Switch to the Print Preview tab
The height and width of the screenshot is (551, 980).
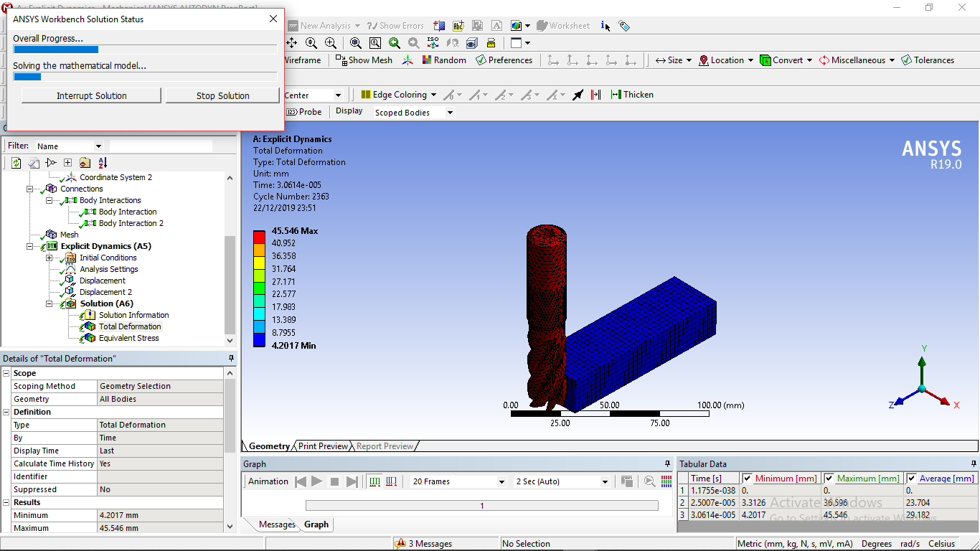323,446
